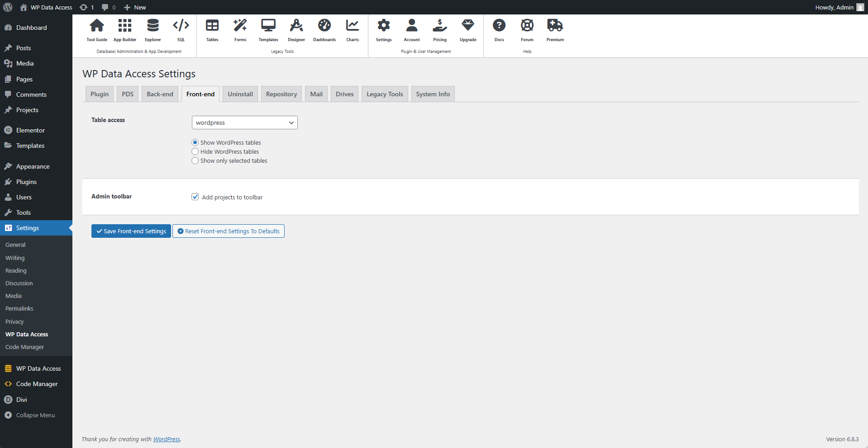Click Save Front-end Settings button
The height and width of the screenshot is (448, 868).
131,231
